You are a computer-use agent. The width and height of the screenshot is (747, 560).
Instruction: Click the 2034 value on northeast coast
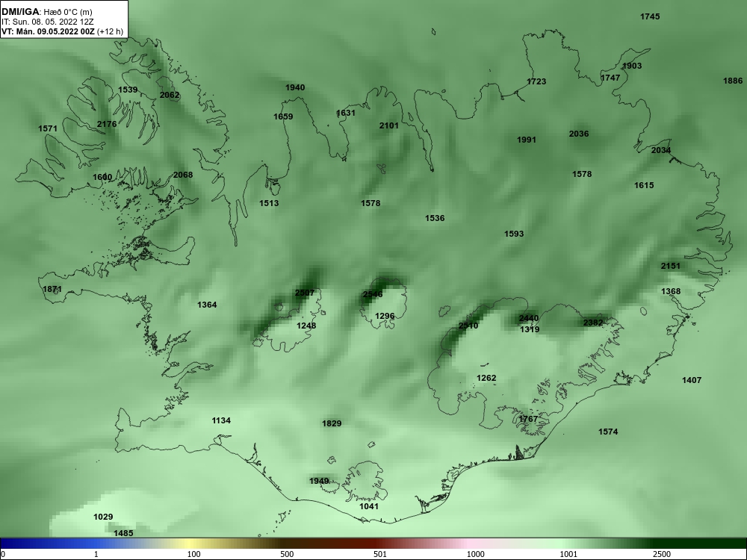pos(661,151)
